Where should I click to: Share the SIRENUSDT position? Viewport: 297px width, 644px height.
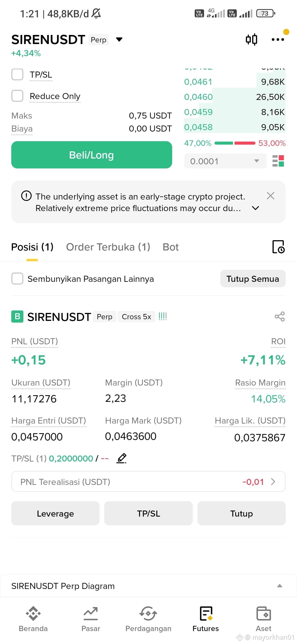(280, 316)
